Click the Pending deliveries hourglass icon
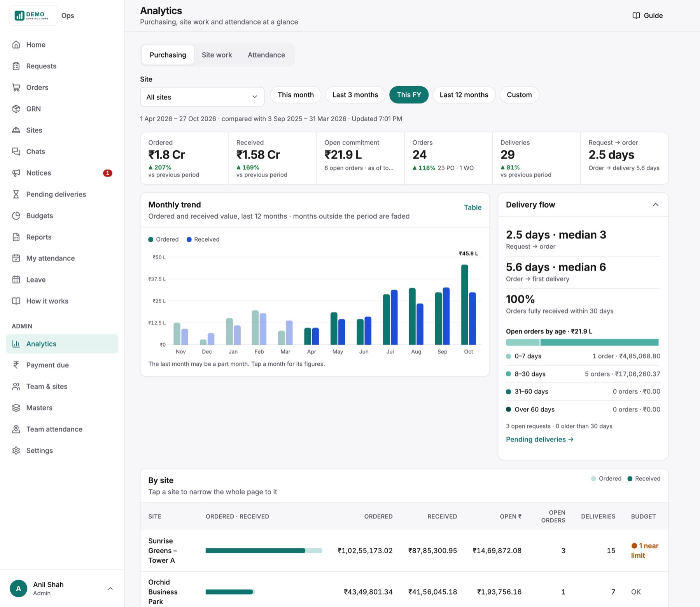700x607 pixels. click(16, 194)
